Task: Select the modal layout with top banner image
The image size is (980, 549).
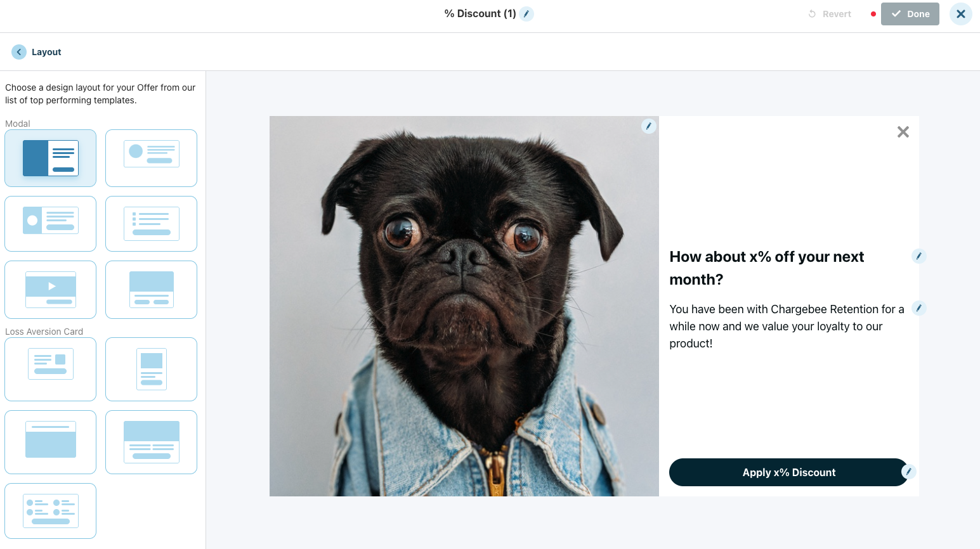Action: click(x=151, y=290)
